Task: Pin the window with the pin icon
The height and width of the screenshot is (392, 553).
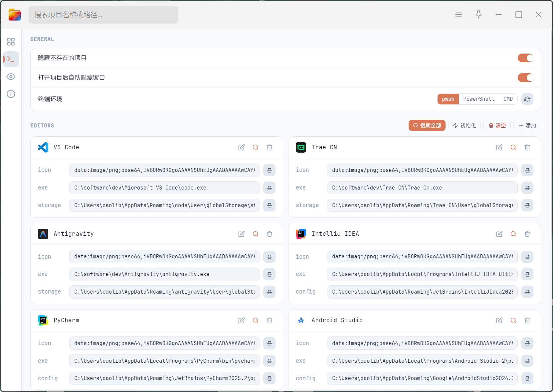Action: click(x=478, y=15)
